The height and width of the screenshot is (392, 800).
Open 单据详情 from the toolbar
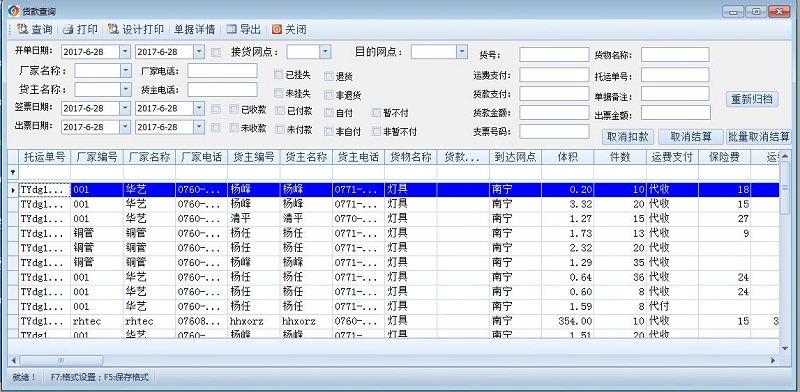tap(194, 30)
